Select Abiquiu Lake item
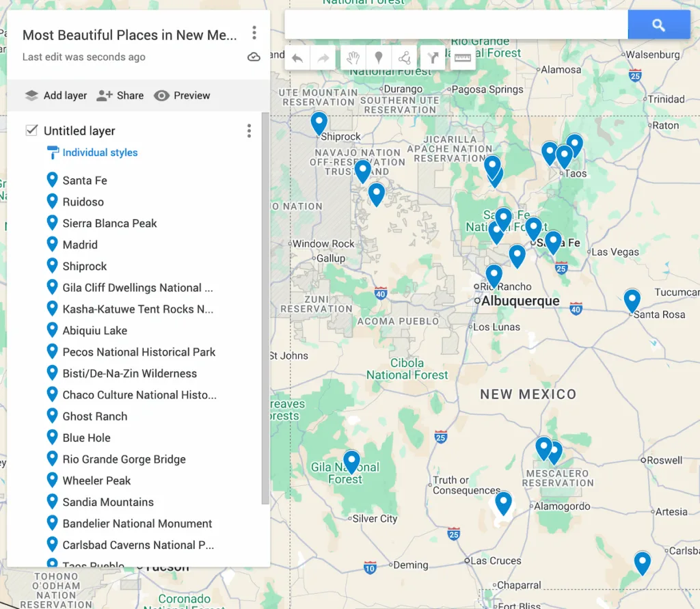 94,330
